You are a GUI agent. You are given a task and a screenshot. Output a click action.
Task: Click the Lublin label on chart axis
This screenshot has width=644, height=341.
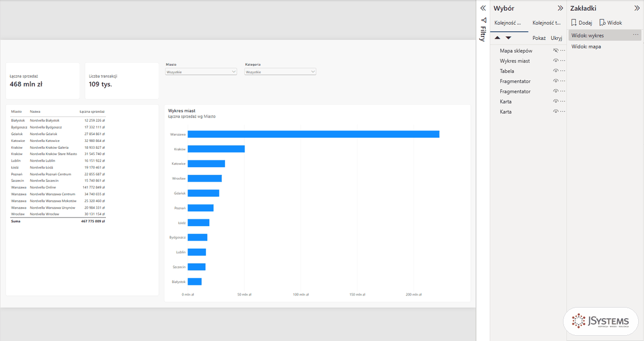[181, 252]
